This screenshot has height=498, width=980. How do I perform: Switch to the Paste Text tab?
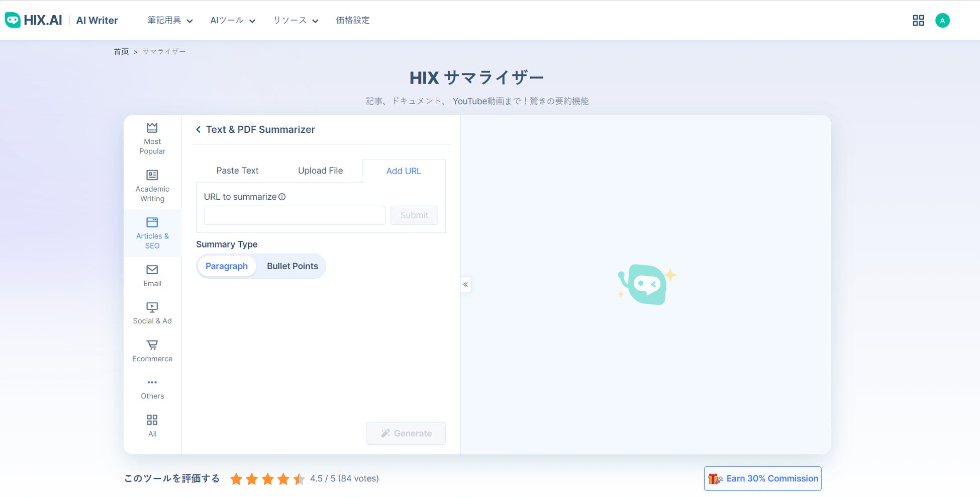pos(237,171)
